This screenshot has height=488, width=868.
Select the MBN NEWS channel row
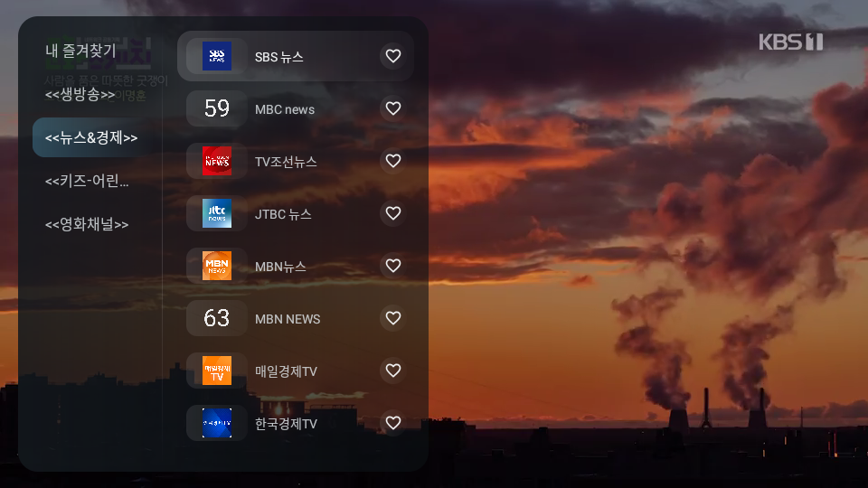[x=296, y=318]
